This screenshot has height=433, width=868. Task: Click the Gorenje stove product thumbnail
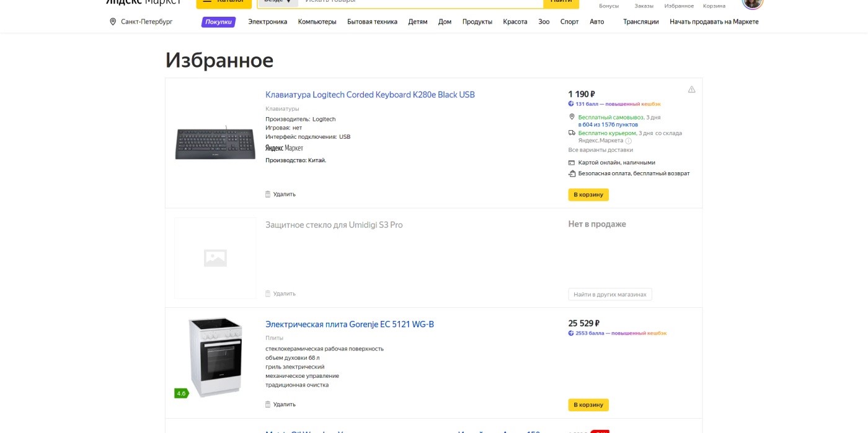tap(215, 357)
